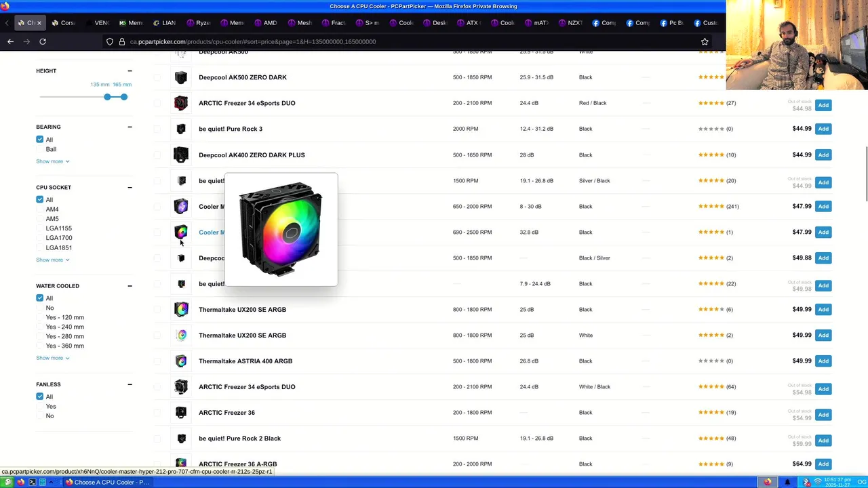Switch to the Ryzen browser tab
Screen dimensions: 868x488
click(x=199, y=23)
